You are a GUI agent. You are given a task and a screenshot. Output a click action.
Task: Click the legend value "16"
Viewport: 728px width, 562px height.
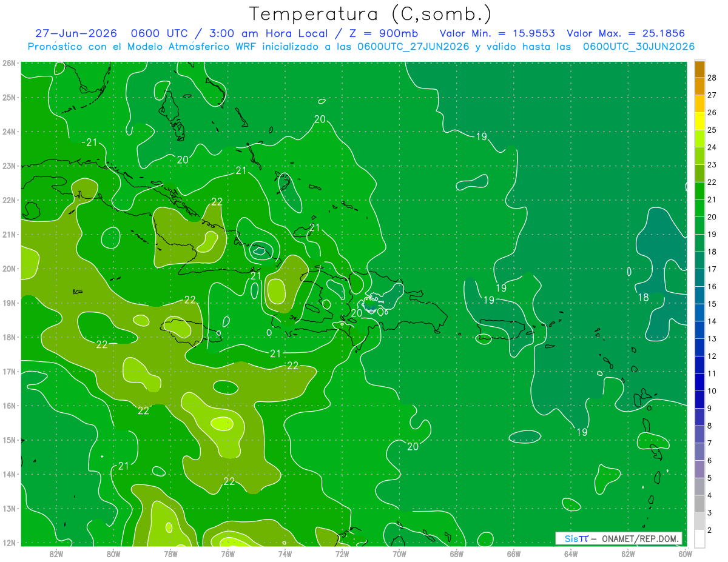click(712, 287)
